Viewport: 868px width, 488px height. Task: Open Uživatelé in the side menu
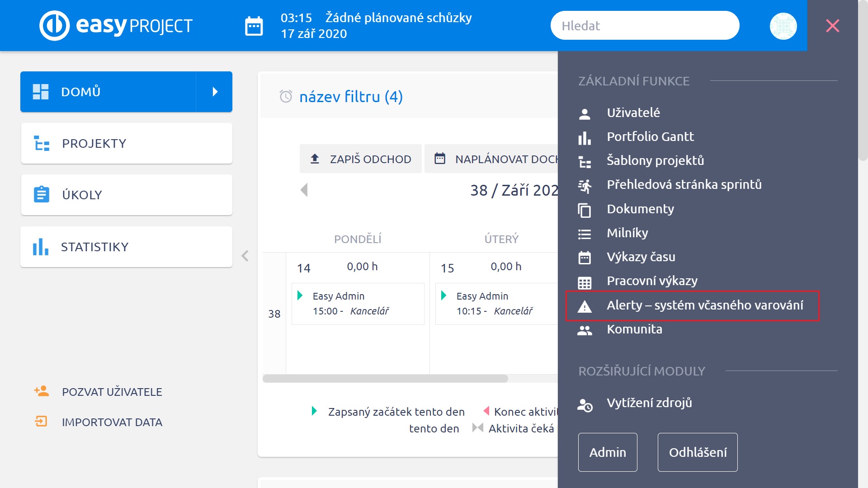[x=633, y=113]
